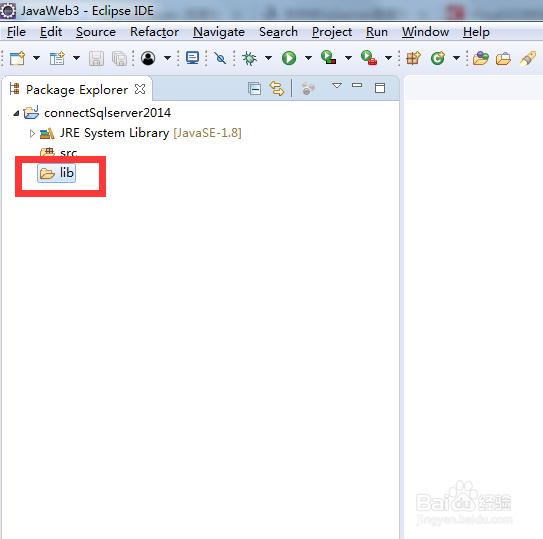Click the Coverage run icon
This screenshot has height=539, width=543.
[x=328, y=57]
